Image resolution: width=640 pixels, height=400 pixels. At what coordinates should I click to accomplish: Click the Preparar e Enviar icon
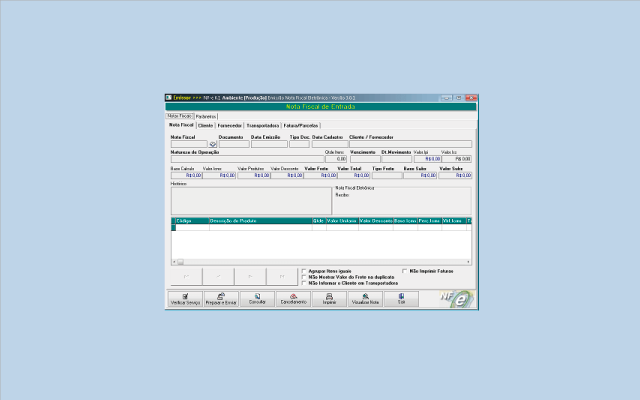(x=220, y=297)
